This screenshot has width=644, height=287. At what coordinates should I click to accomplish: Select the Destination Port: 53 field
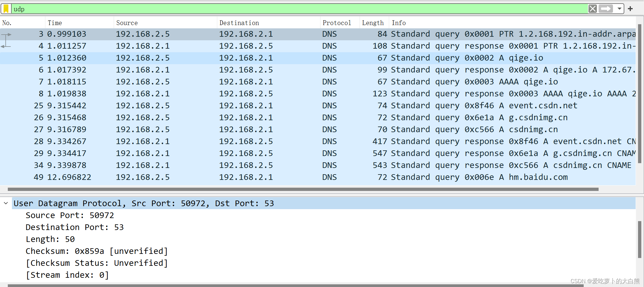(x=75, y=227)
